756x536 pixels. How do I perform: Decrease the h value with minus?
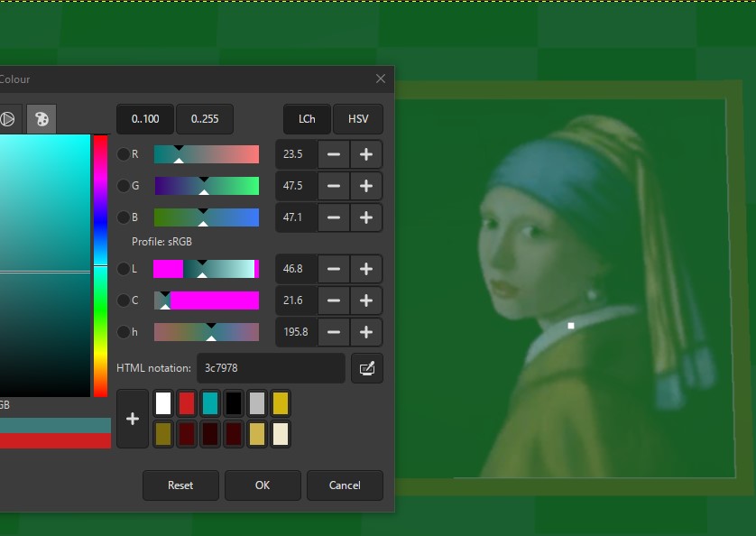pos(334,332)
